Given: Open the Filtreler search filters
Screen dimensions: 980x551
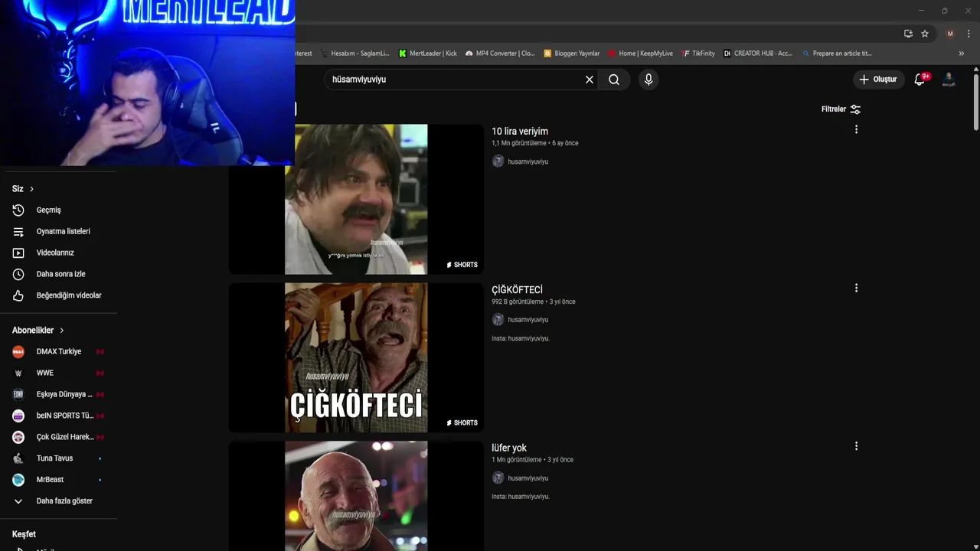Looking at the screenshot, I should click(x=841, y=109).
